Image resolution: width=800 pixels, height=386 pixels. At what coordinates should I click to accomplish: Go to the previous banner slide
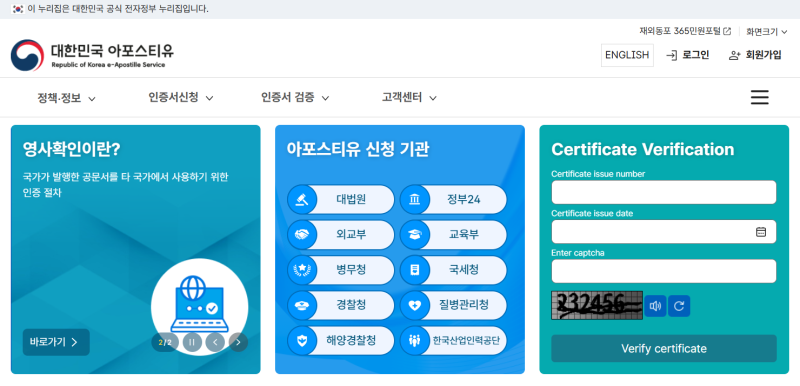(x=215, y=342)
